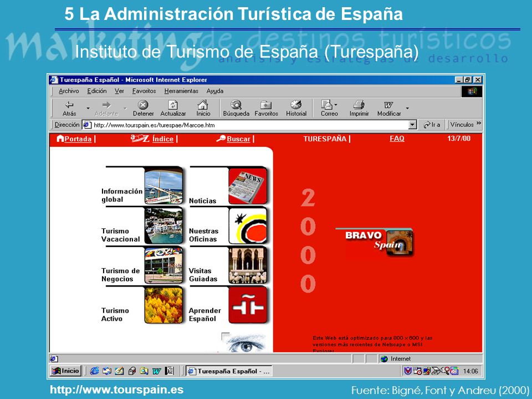Click the Aprender Español red logo icon
Image resolution: width=532 pixels, height=399 pixels.
[x=248, y=305]
